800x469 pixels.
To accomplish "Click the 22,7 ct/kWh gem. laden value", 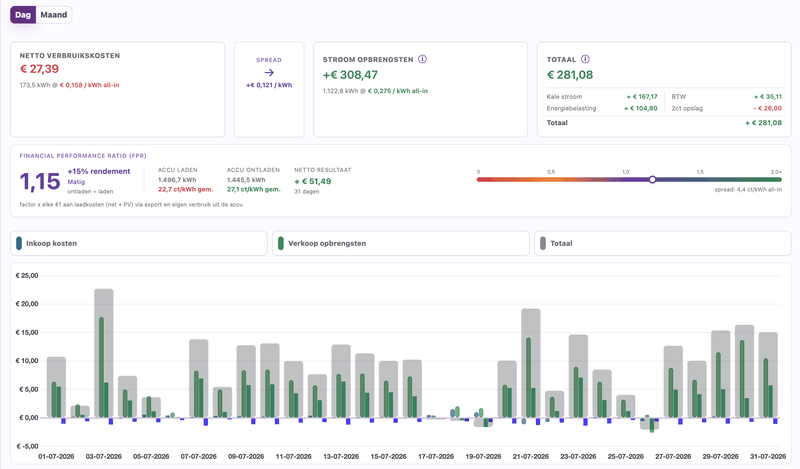I will [x=185, y=189].
